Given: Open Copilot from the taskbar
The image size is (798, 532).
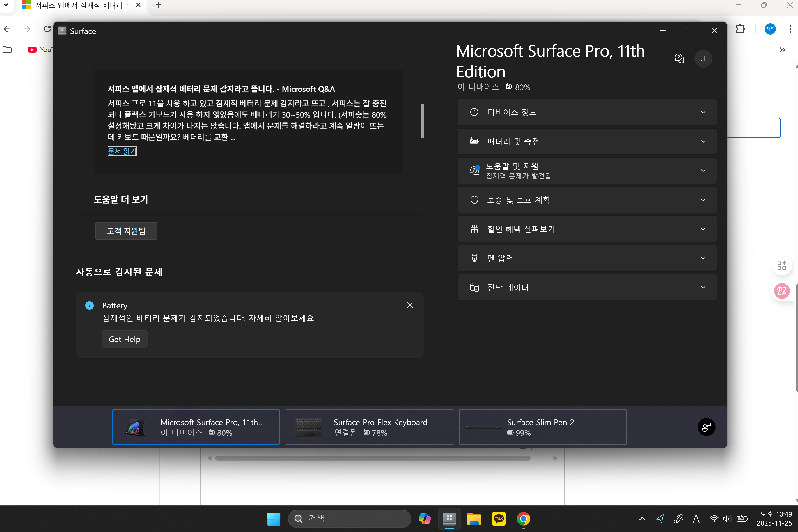Looking at the screenshot, I should [x=425, y=519].
